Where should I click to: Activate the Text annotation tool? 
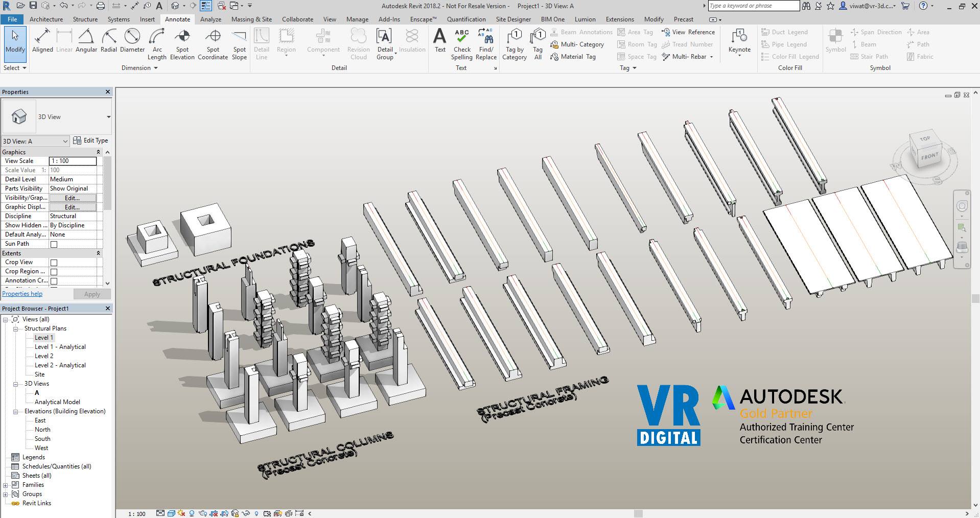click(440, 41)
